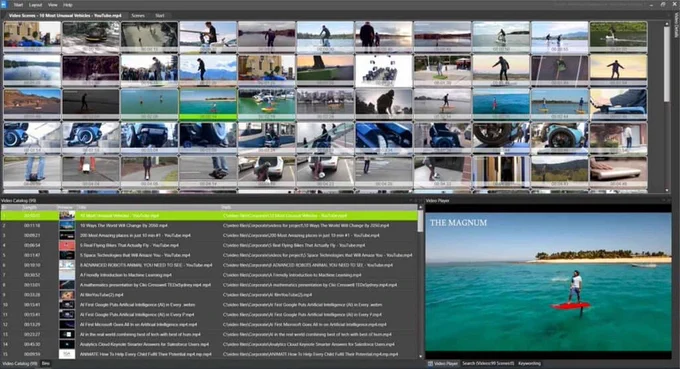This screenshot has height=369, width=680.
Task: Click the preview thumbnail of row 4 (red image)
Action: coord(67,245)
